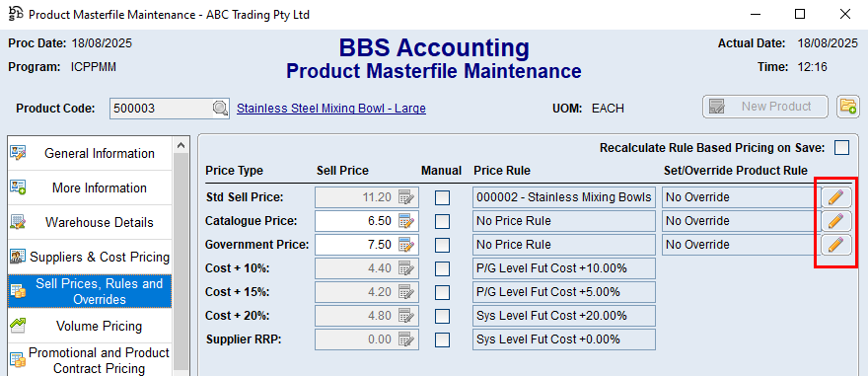Go to the Suppliers & Cost Pricing section
The image size is (868, 376).
click(x=90, y=257)
